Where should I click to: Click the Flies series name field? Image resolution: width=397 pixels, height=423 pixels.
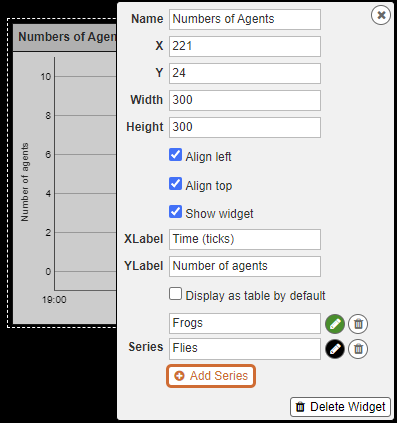tap(245, 349)
